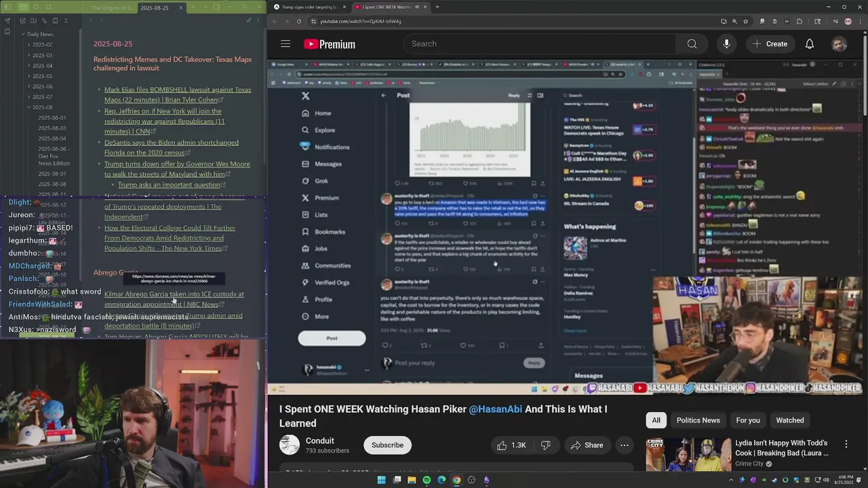
Task: Open YouTube account avatar menu
Action: pyautogui.click(x=840, y=44)
